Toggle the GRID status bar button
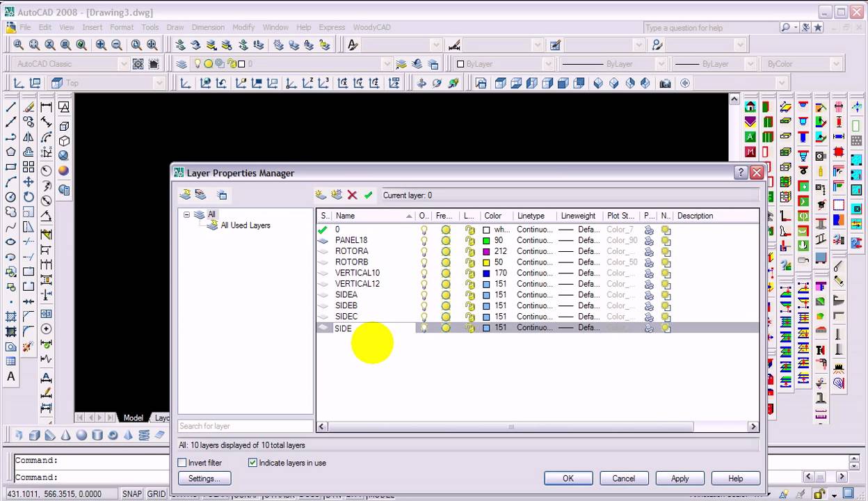Screen dimensions: 868x501 pos(156,494)
